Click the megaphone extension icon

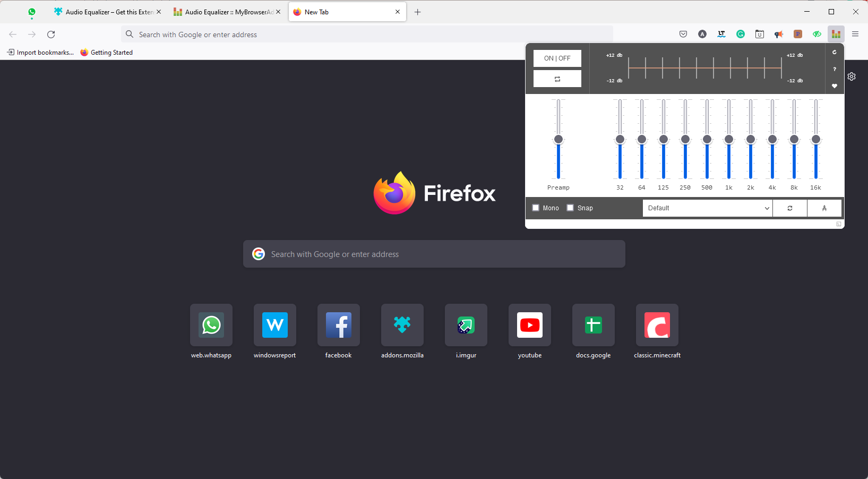click(779, 34)
